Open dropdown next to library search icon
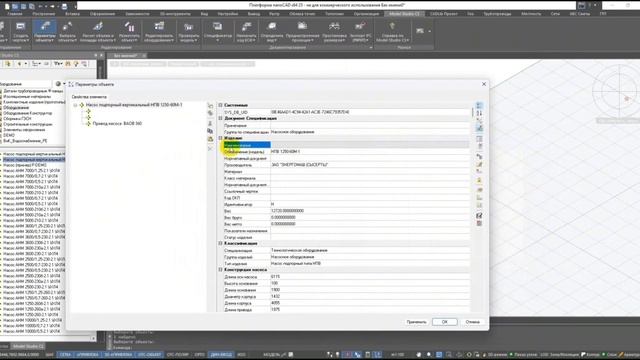Viewport: 640px width, 360px height. [64, 84]
